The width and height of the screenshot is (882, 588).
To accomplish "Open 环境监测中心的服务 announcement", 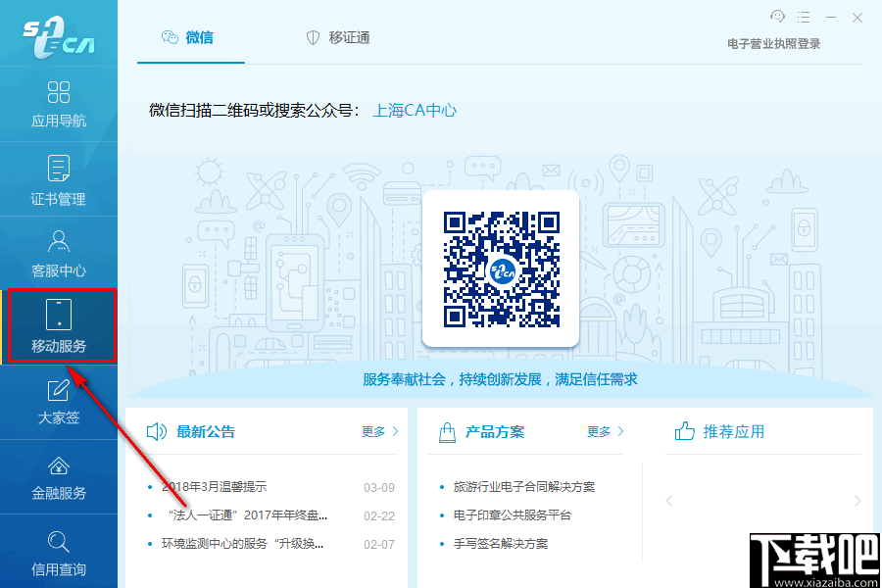I will pyautogui.click(x=242, y=544).
